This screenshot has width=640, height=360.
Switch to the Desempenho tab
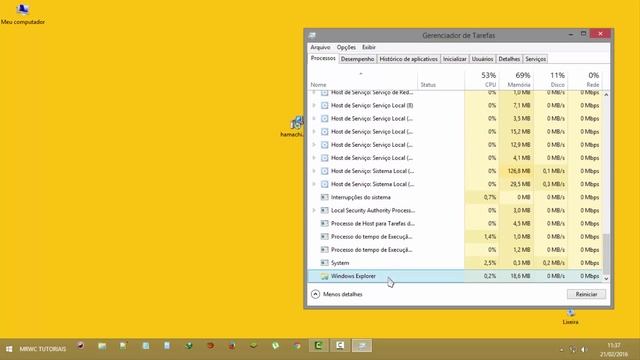pos(358,59)
